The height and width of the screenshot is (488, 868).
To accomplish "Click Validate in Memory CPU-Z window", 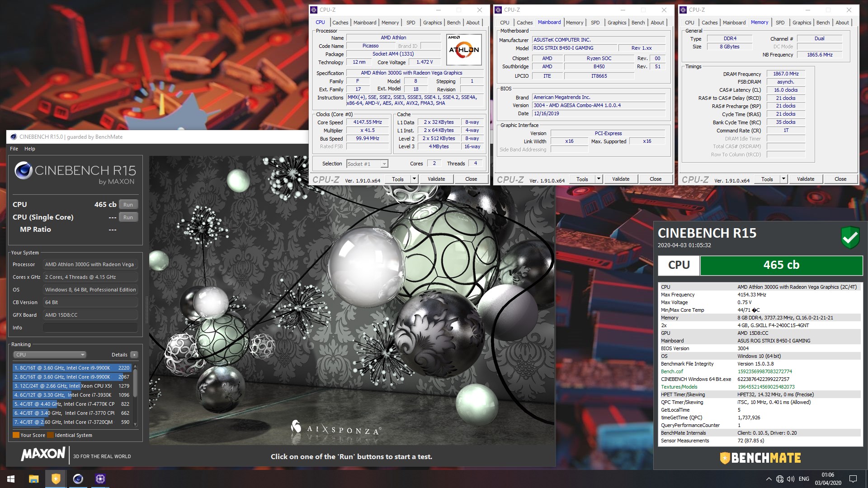I will [806, 179].
